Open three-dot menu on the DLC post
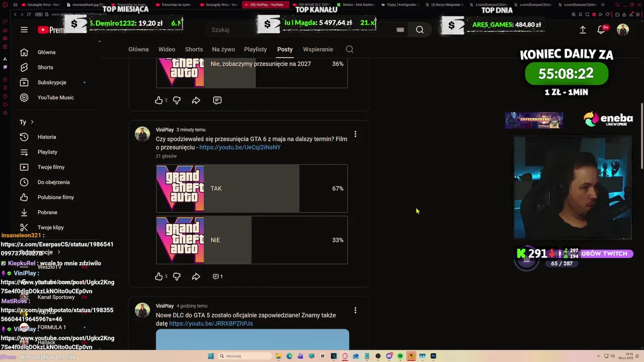This screenshot has height=362, width=644. click(355, 310)
